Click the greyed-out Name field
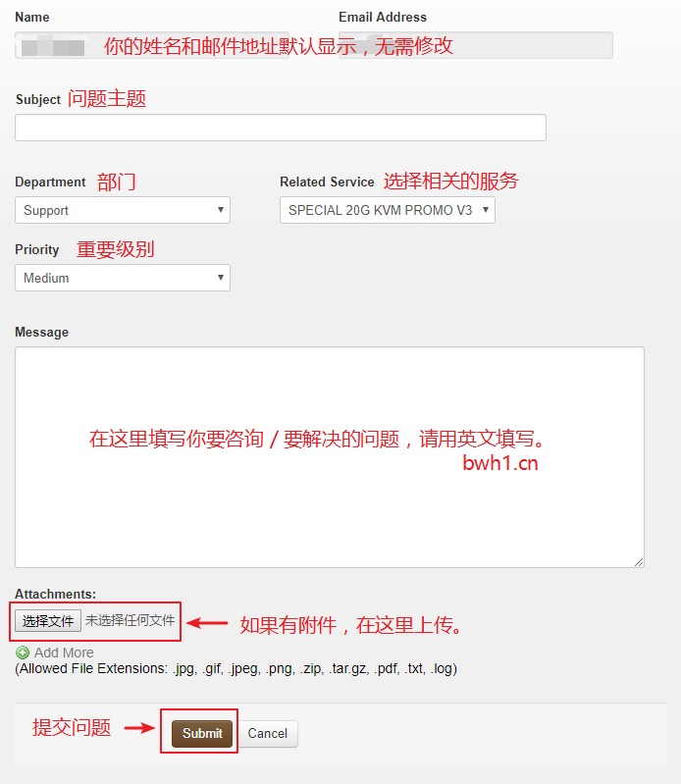The image size is (681, 784). click(x=59, y=45)
